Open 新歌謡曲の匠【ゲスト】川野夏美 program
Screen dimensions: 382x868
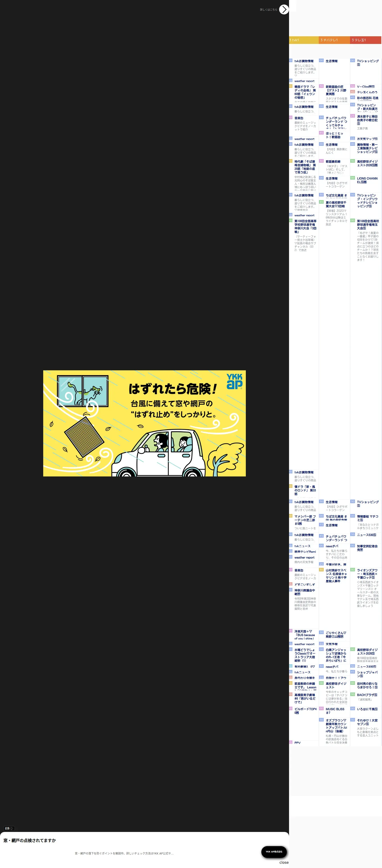[336, 90]
